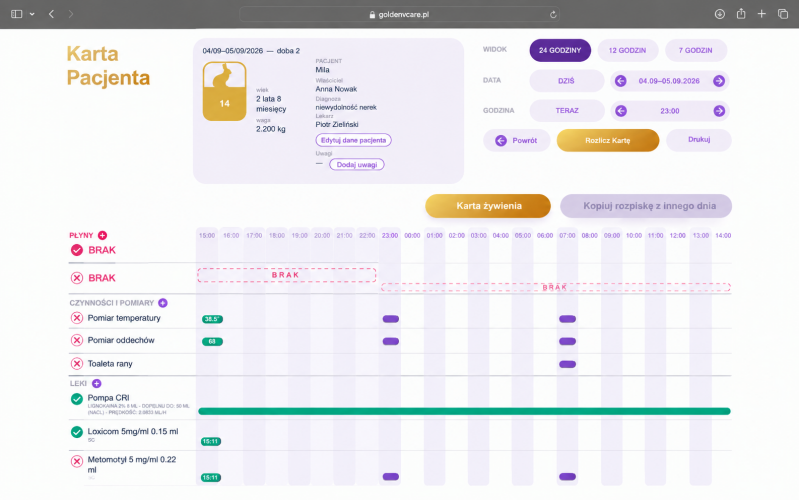This screenshot has width=799, height=500.
Task: Add an item under Czynności i pomiary
Action: tap(163, 303)
